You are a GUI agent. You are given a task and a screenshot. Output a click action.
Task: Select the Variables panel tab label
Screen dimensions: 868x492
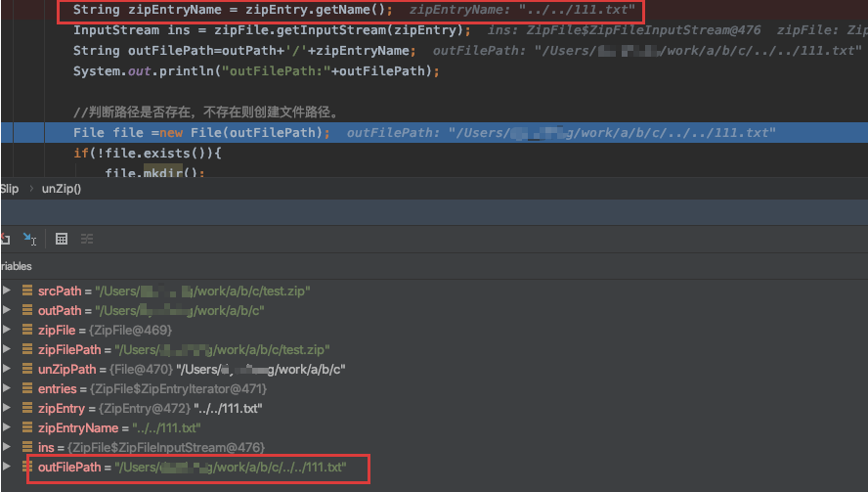pyautogui.click(x=16, y=266)
